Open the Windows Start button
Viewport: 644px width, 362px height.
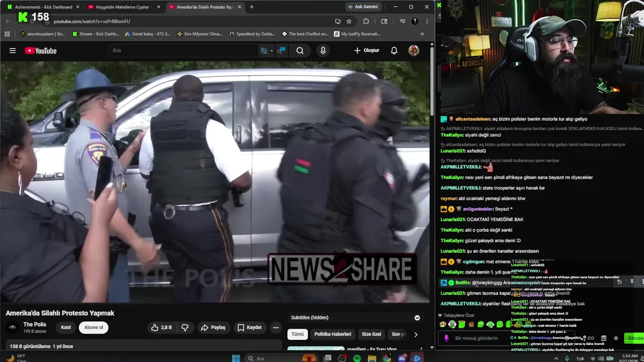point(235,358)
